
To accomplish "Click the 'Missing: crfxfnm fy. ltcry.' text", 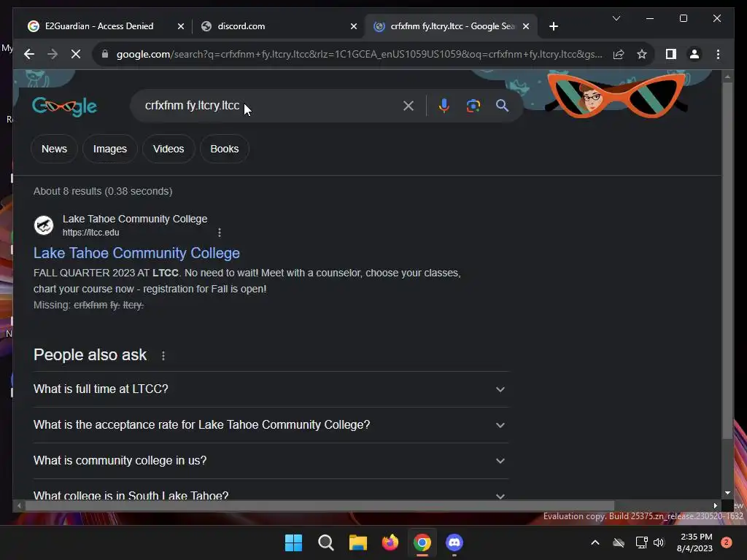I will 88,306.
